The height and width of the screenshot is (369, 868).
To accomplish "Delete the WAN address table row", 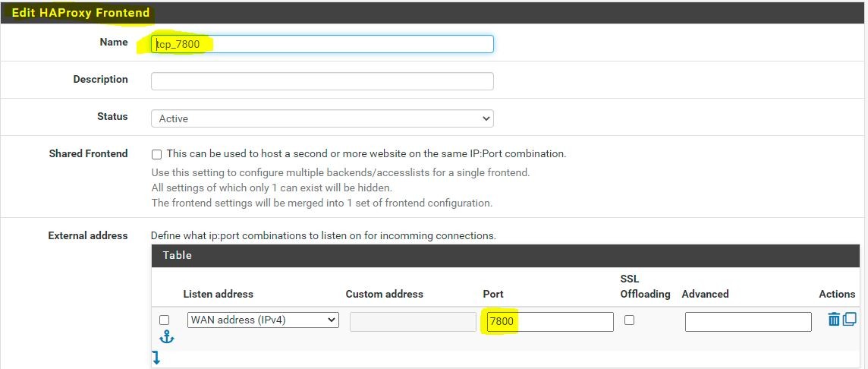I will 834,320.
